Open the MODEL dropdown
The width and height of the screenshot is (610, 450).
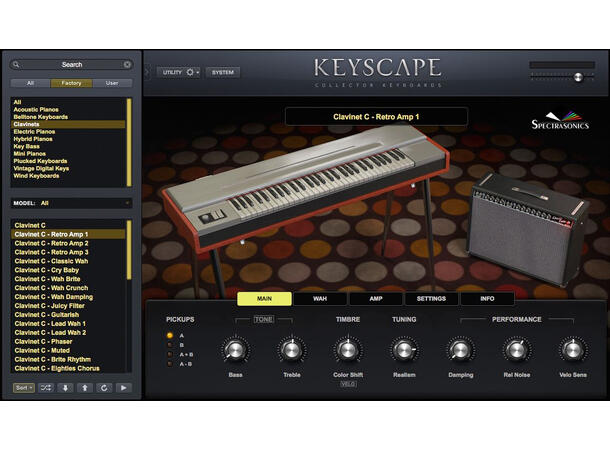[x=72, y=203]
